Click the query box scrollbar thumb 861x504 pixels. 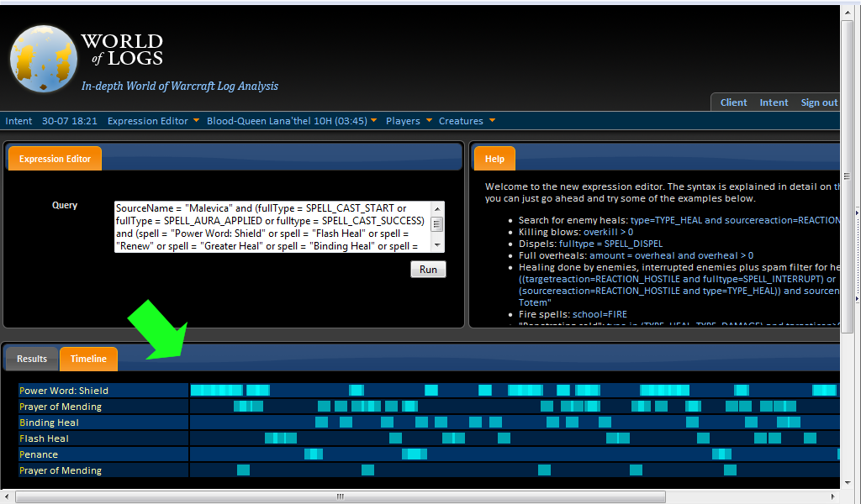click(437, 223)
